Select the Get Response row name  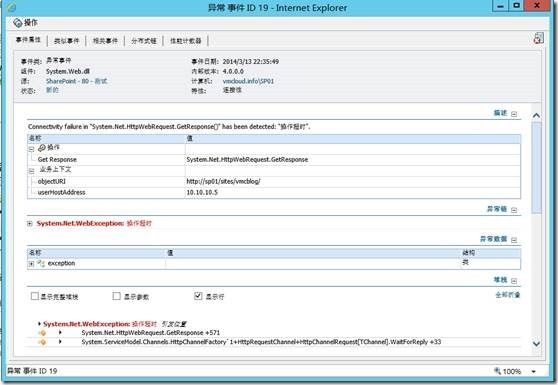tap(57, 159)
